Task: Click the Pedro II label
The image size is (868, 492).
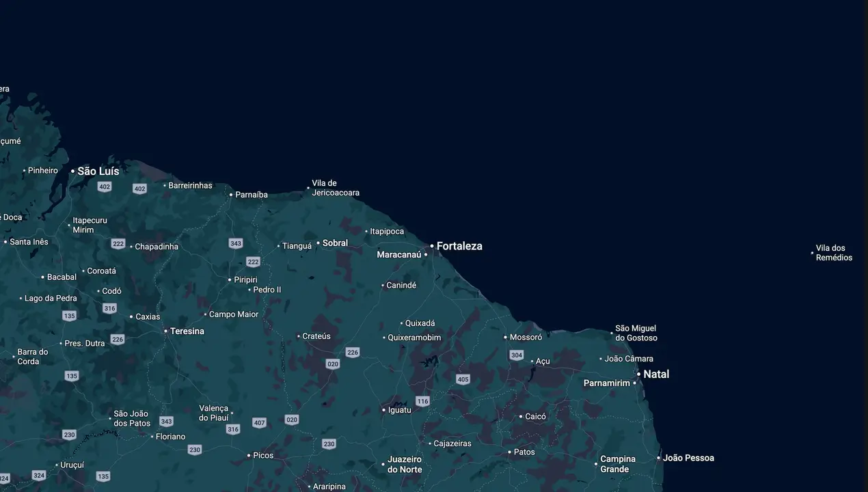Action: pyautogui.click(x=267, y=290)
